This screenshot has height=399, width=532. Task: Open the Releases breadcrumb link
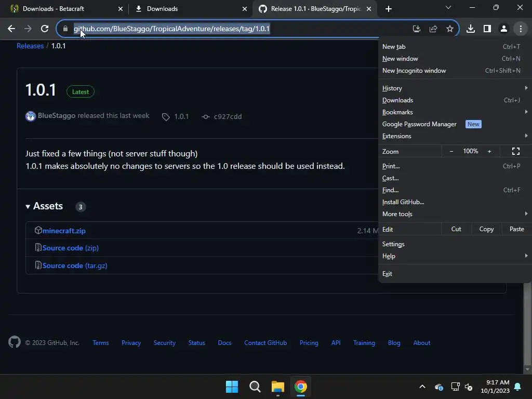pyautogui.click(x=30, y=46)
